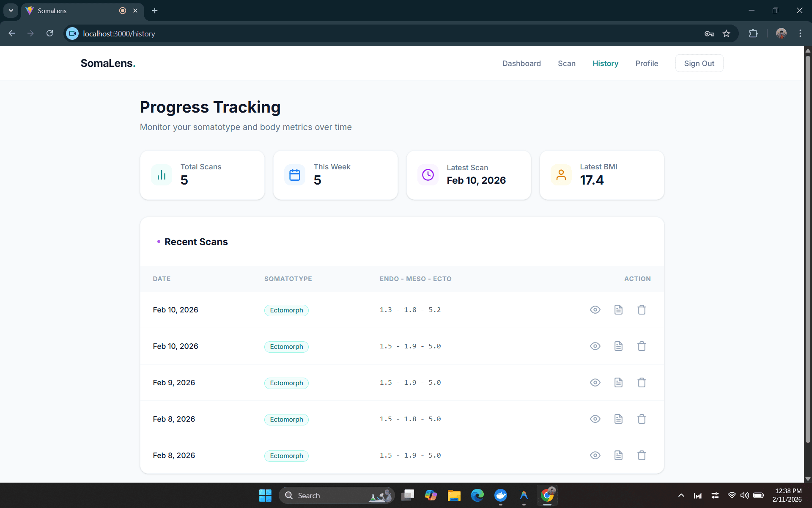Delete the Feb 10 scan with 1.5-1.9-5.0
The width and height of the screenshot is (812, 508).
tap(642, 346)
